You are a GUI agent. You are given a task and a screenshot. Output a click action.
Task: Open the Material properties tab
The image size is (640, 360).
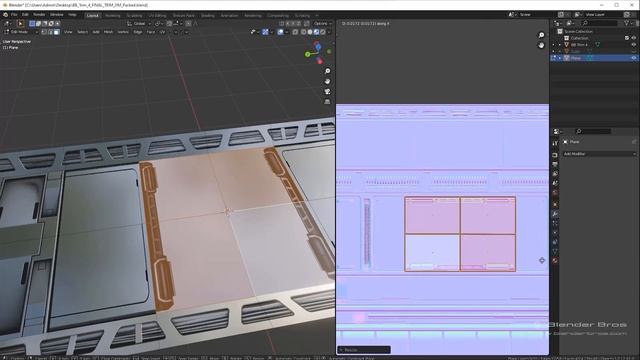pos(555,260)
